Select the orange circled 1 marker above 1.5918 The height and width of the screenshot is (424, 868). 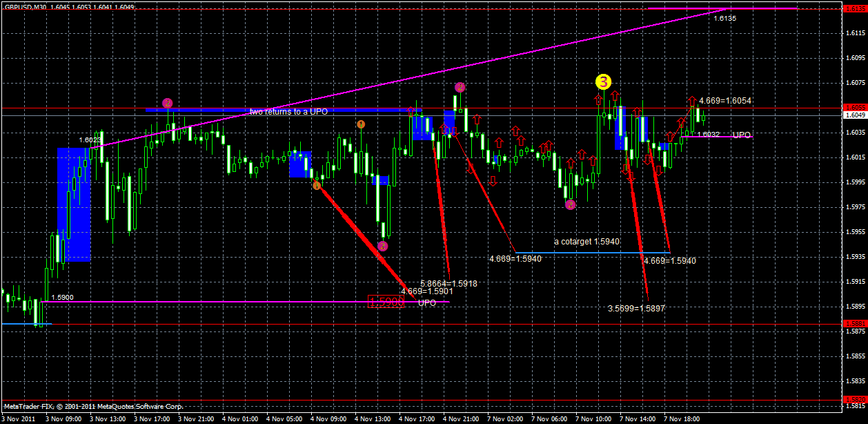tap(317, 185)
